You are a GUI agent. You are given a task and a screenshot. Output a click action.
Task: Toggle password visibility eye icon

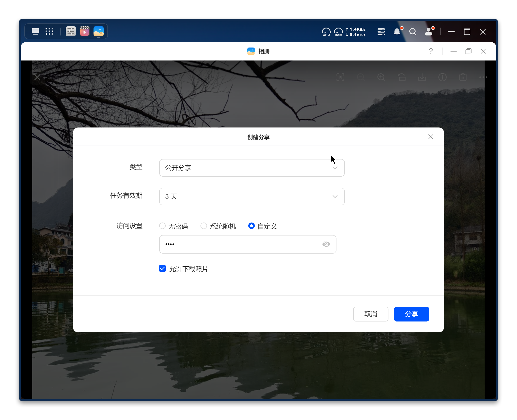tap(326, 244)
